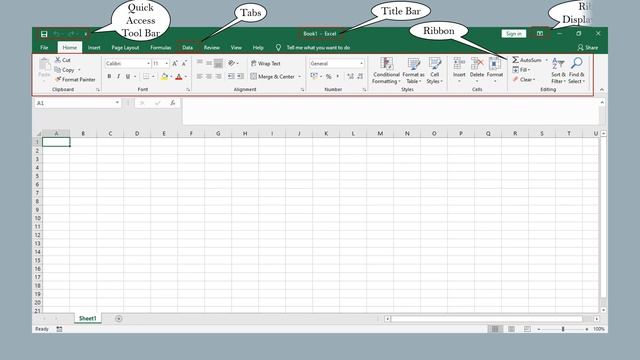
Task: Click the New Sheet plus icon
Action: (118, 318)
